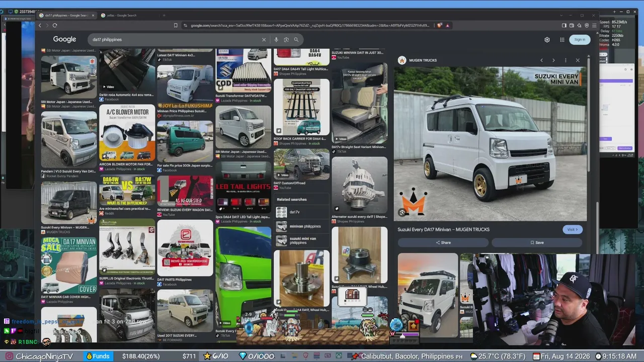
Task: Open the large white Suzuki Every preview image
Action: click(x=490, y=144)
